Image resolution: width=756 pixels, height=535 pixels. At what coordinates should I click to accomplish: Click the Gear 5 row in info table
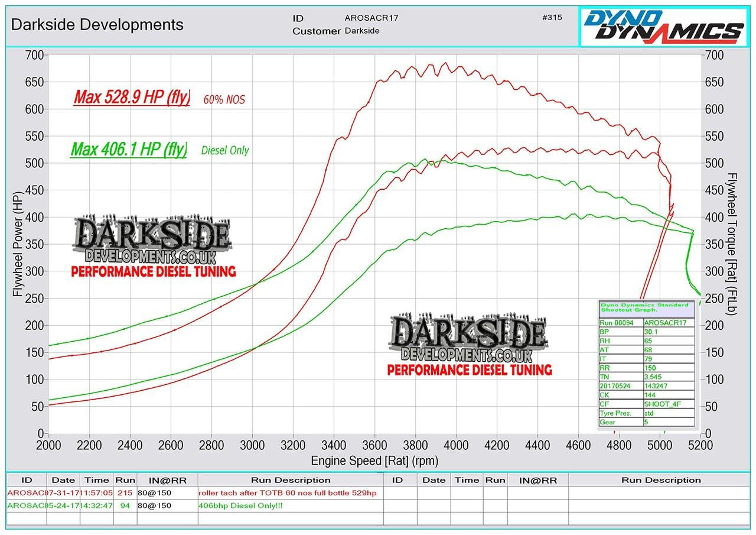pyautogui.click(x=647, y=422)
